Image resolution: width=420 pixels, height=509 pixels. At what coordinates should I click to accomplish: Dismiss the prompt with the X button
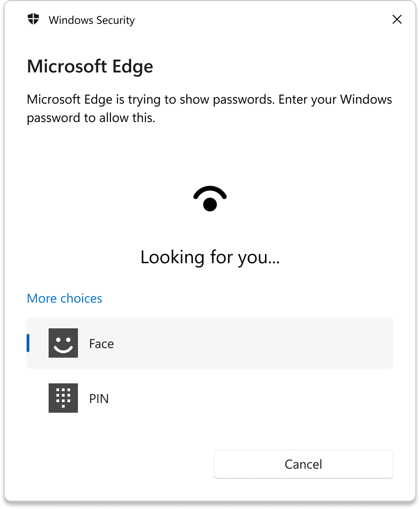pyautogui.click(x=397, y=19)
